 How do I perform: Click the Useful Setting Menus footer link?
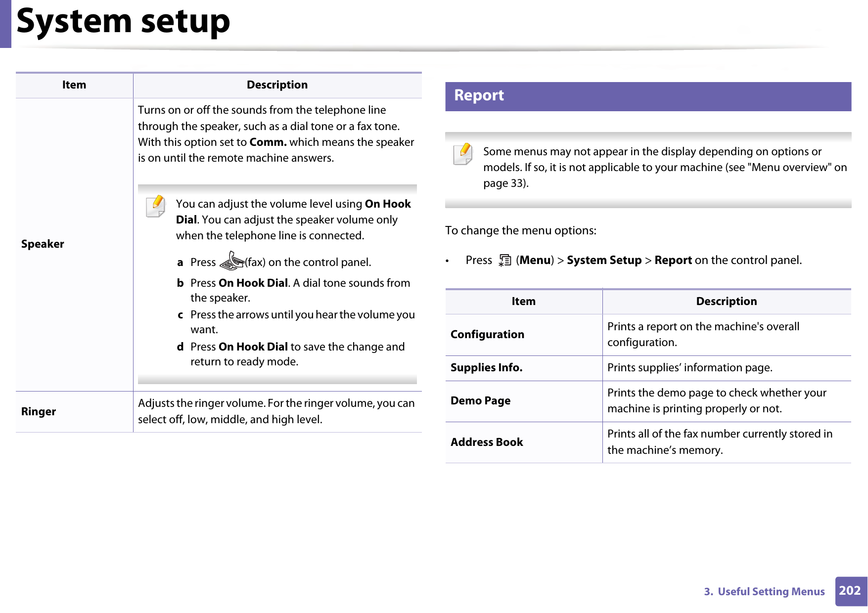764,591
